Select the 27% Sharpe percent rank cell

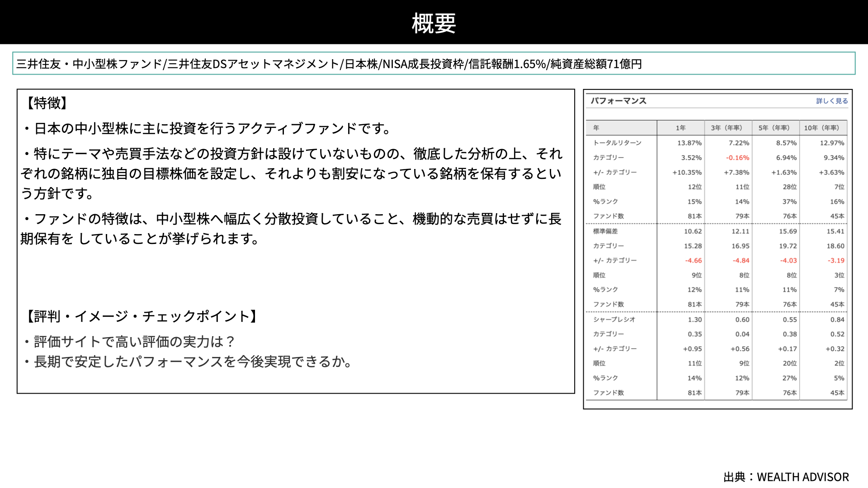tap(790, 378)
